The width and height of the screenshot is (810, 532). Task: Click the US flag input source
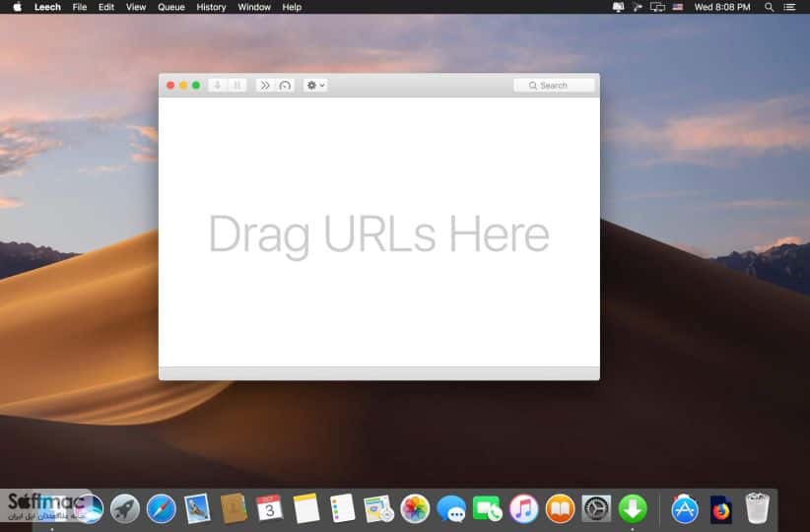tap(678, 7)
